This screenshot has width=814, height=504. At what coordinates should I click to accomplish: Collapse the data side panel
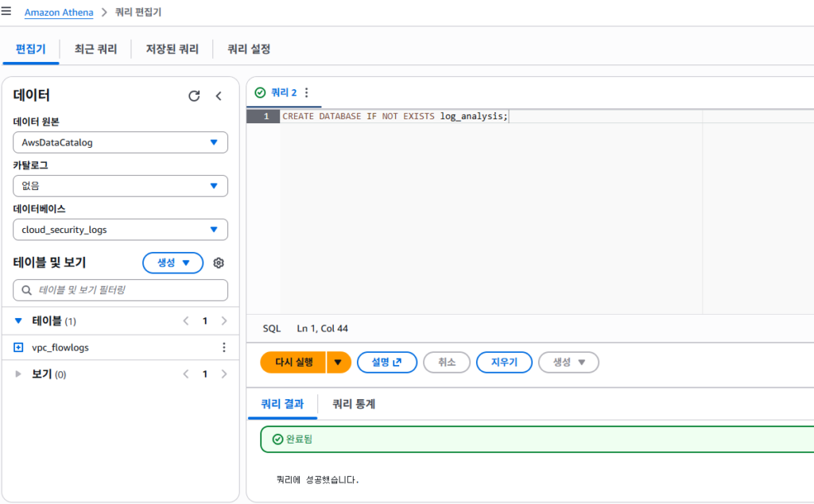pos(219,96)
